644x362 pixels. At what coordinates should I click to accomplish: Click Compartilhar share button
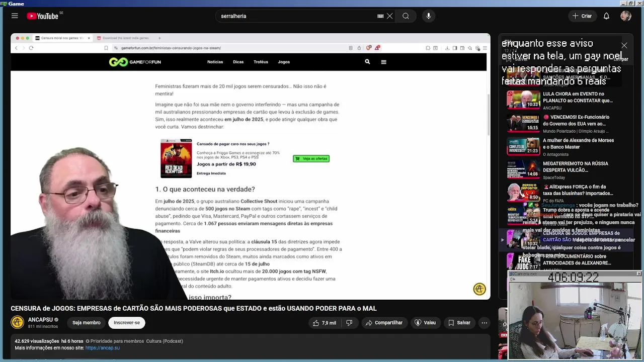[384, 323]
